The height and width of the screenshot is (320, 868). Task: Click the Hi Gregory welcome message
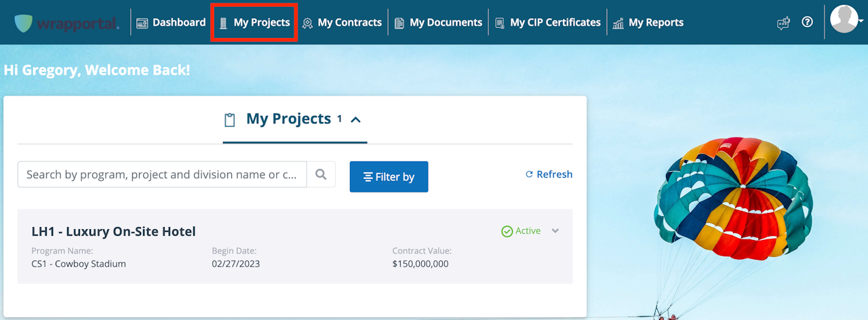97,70
